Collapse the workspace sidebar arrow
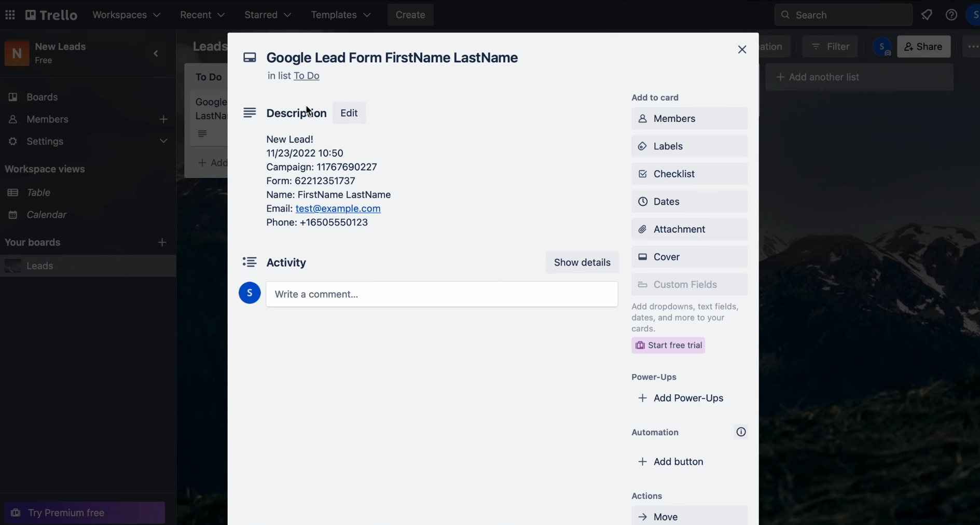Viewport: 980px width, 525px height. [x=156, y=53]
